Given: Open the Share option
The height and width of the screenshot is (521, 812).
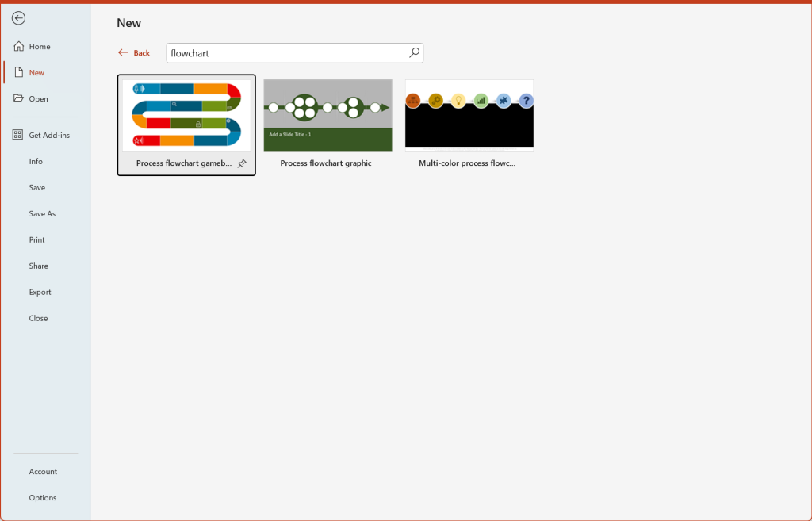Looking at the screenshot, I should point(45,266).
